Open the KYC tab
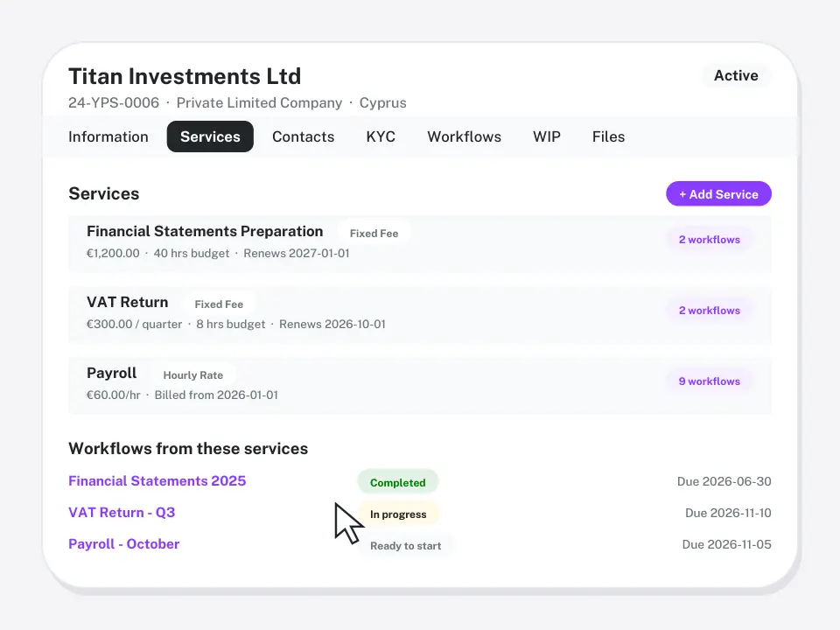840x630 pixels. tap(381, 136)
